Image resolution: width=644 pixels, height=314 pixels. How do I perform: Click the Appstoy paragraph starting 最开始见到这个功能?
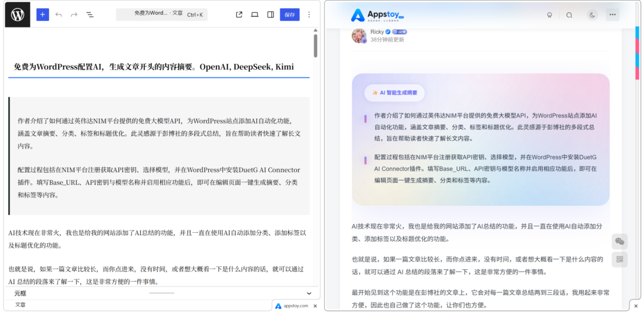[x=481, y=299]
